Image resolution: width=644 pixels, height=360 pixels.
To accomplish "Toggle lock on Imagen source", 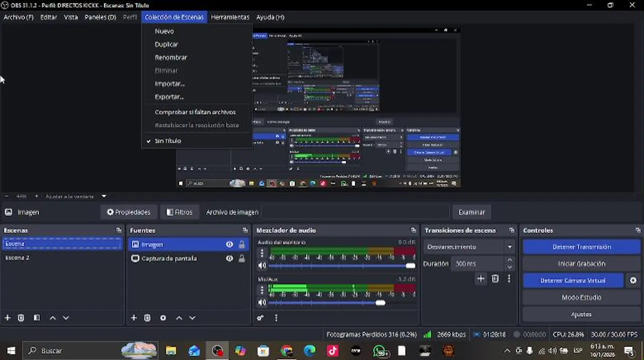I will coord(242,244).
